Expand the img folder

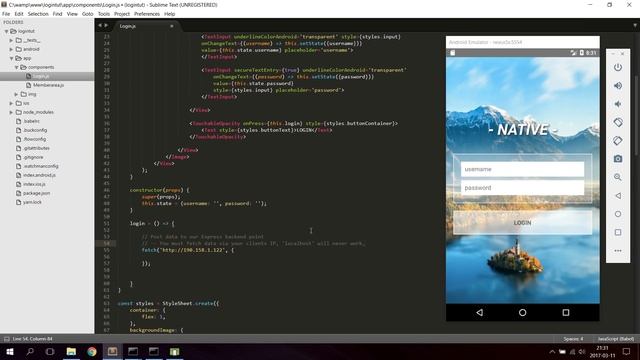[x=17, y=94]
